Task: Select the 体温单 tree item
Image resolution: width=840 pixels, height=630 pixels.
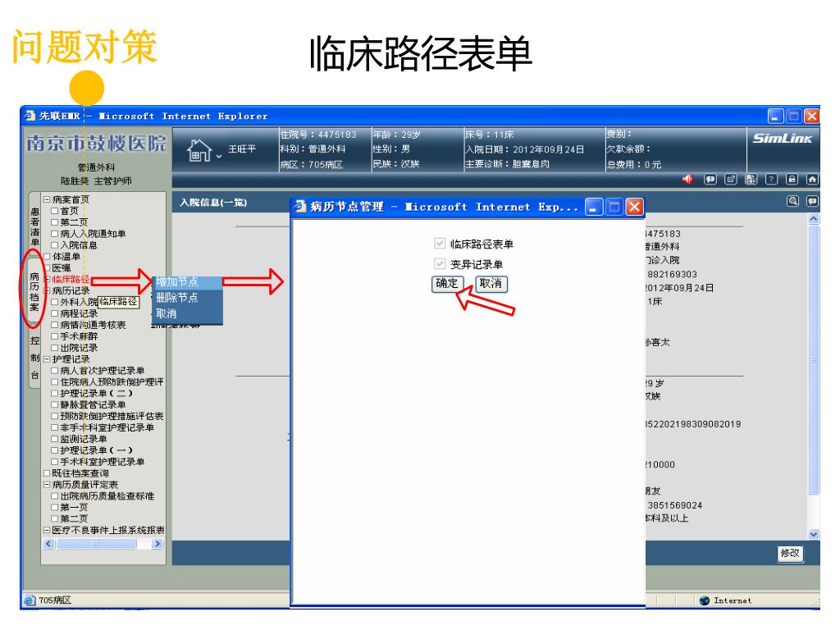Action: [66, 256]
